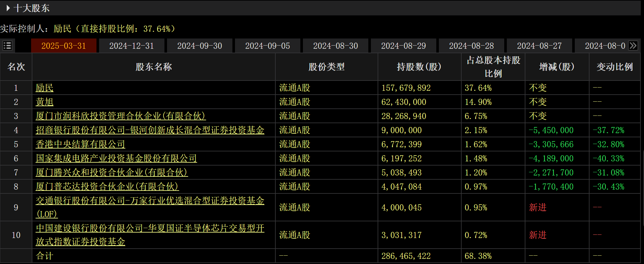Image resolution: width=644 pixels, height=264 pixels.
Task: Click the 股东名称 column header
Action: tap(154, 67)
